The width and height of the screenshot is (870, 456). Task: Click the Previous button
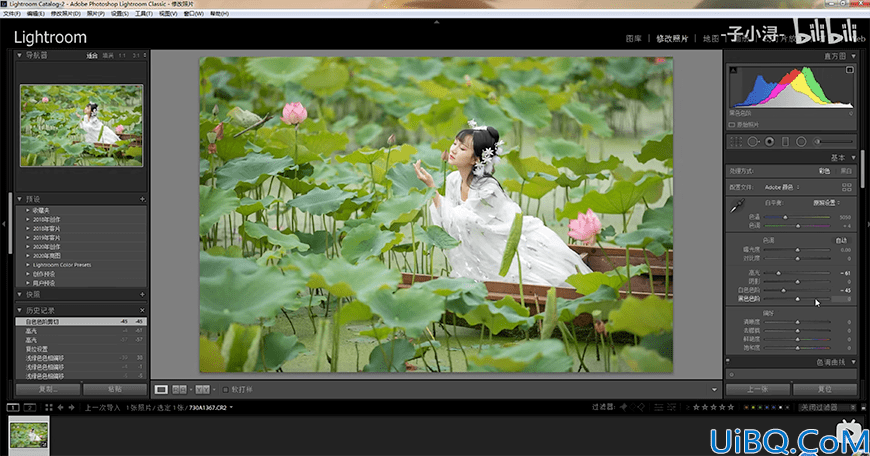click(757, 389)
